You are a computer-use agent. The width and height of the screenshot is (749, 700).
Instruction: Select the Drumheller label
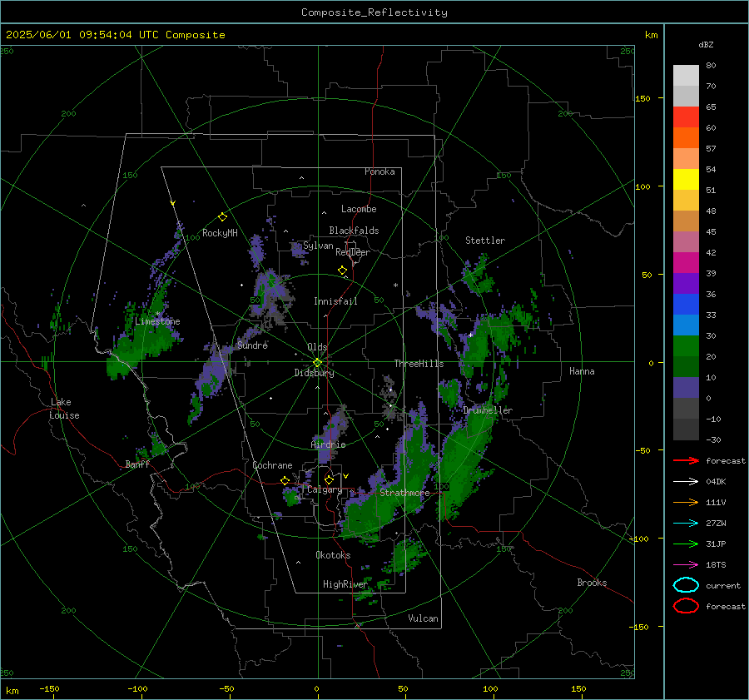tap(488, 410)
